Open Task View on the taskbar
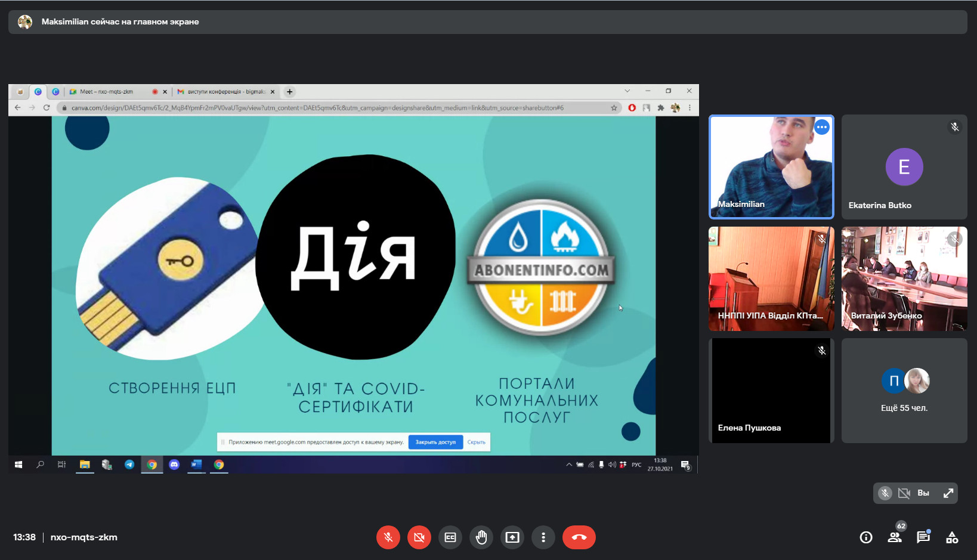Viewport: 977px width, 560px height. (61, 465)
